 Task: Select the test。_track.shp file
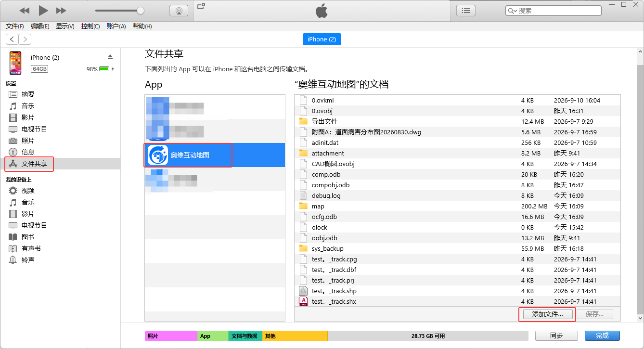coord(457,291)
